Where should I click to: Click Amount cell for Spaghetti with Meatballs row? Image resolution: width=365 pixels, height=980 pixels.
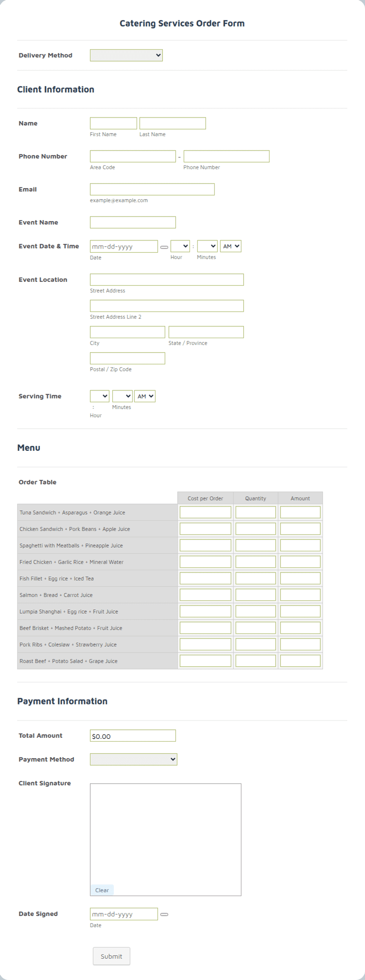tap(300, 545)
